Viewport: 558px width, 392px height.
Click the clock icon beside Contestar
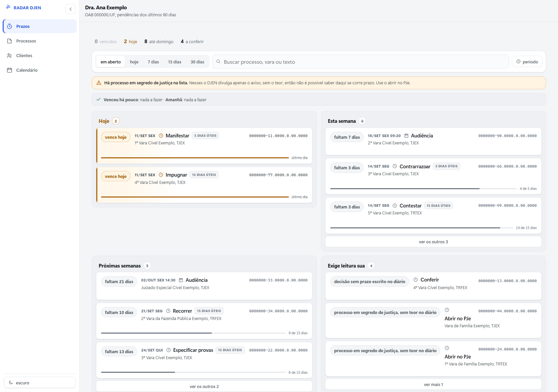click(395, 205)
